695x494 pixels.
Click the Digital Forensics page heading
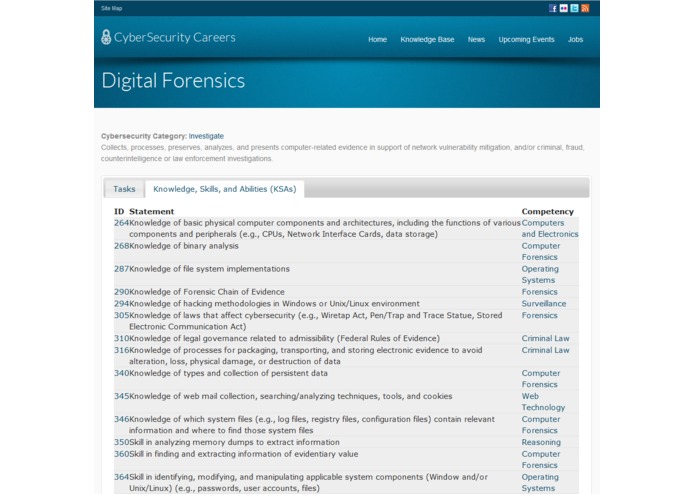tap(173, 81)
